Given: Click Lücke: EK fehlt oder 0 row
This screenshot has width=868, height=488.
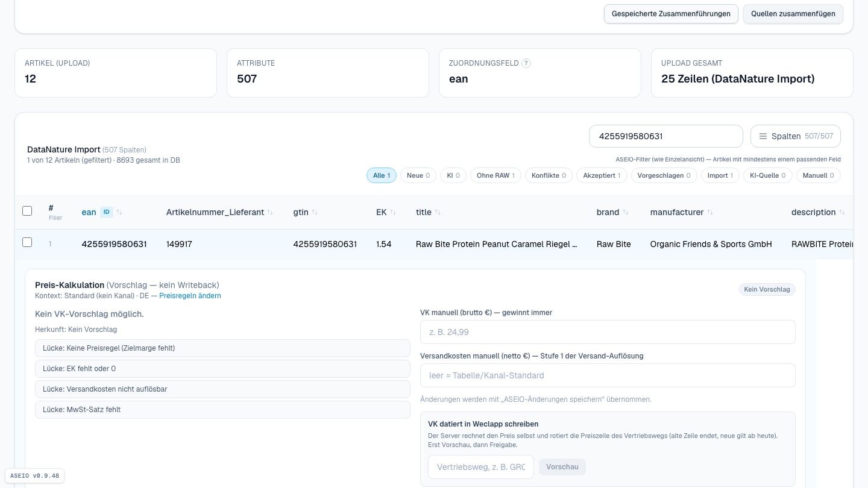Looking at the screenshot, I should click(x=222, y=369).
